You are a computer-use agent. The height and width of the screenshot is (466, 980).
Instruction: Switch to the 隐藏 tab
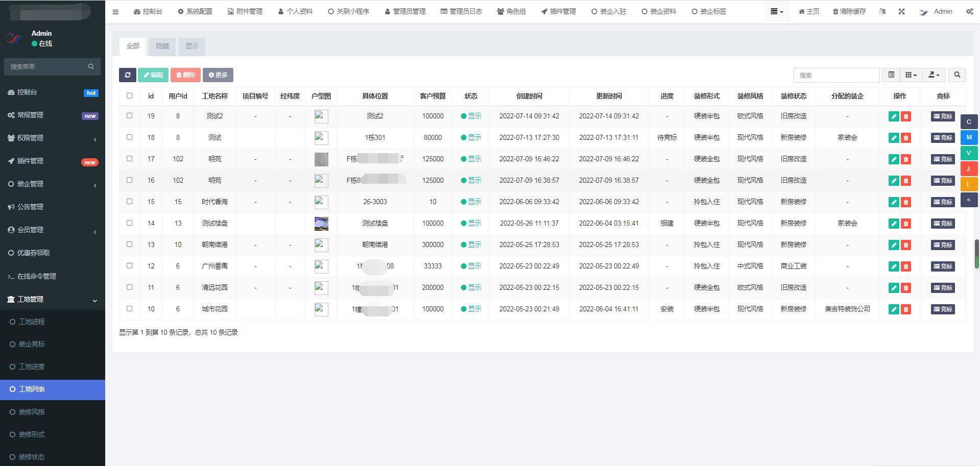[162, 46]
